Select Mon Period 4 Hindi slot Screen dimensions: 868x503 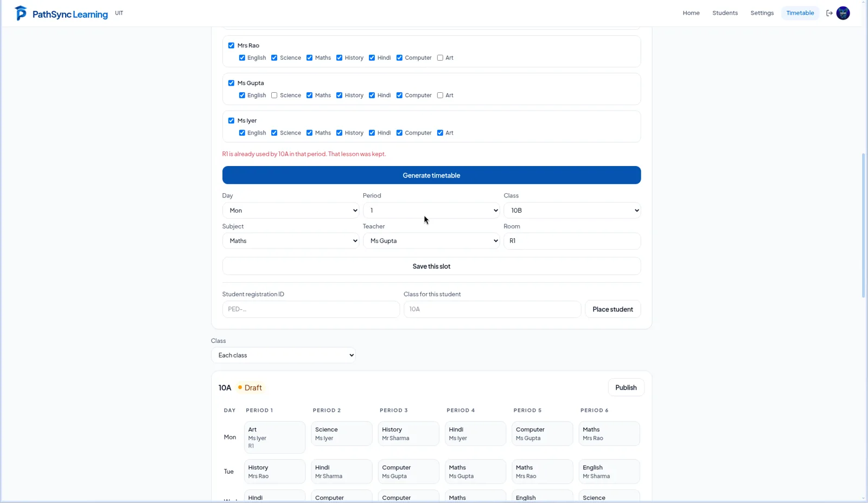click(x=475, y=434)
